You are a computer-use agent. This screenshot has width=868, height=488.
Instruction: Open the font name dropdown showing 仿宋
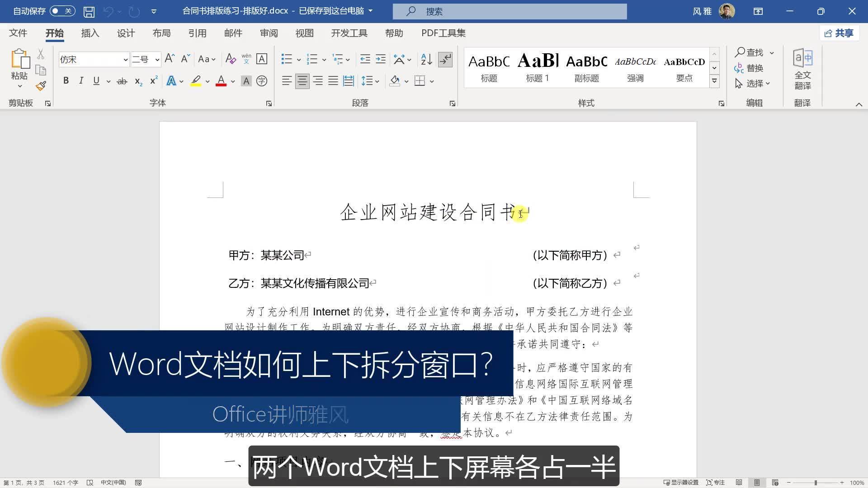pyautogui.click(x=126, y=60)
